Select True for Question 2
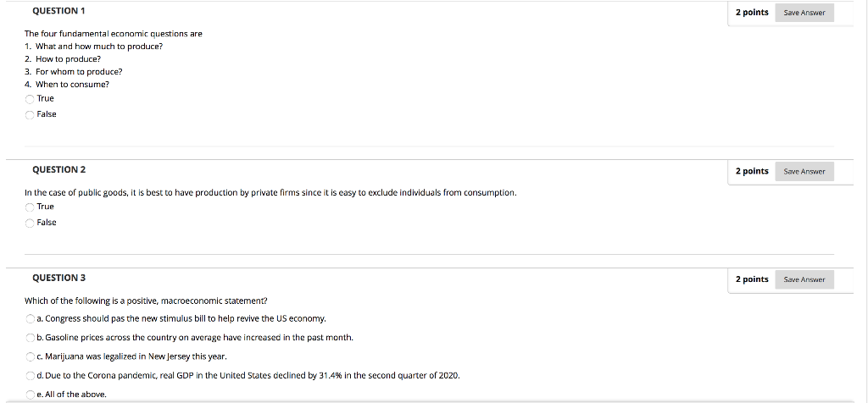 click(30, 207)
